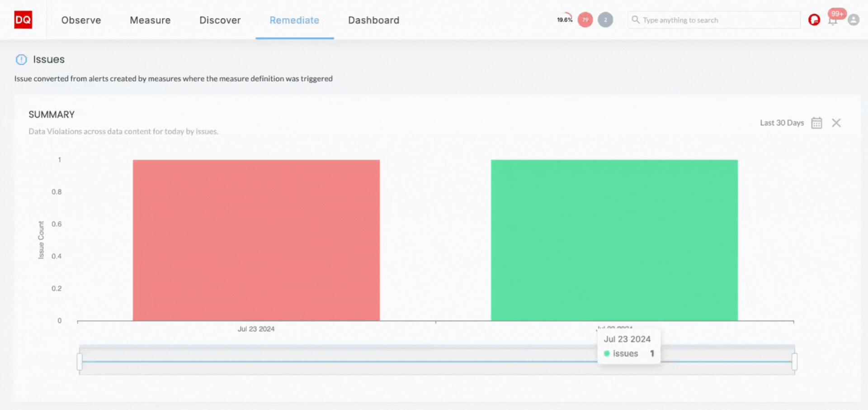Switch to the Observe tab
Viewport: 868px width, 410px height.
click(x=81, y=20)
